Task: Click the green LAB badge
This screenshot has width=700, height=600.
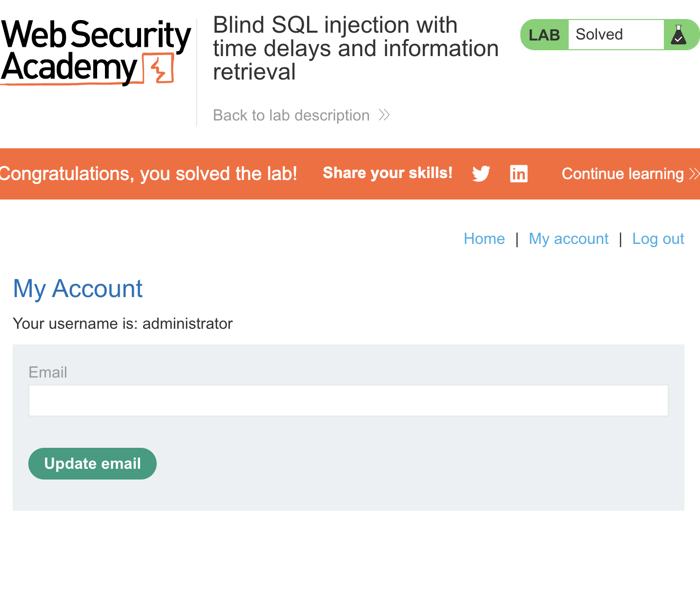Action: tap(544, 35)
